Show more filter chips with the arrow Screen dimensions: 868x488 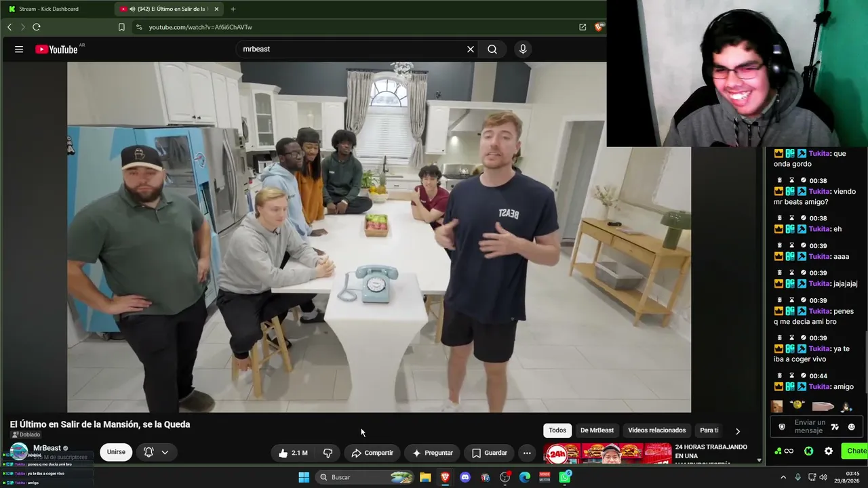[x=738, y=431]
